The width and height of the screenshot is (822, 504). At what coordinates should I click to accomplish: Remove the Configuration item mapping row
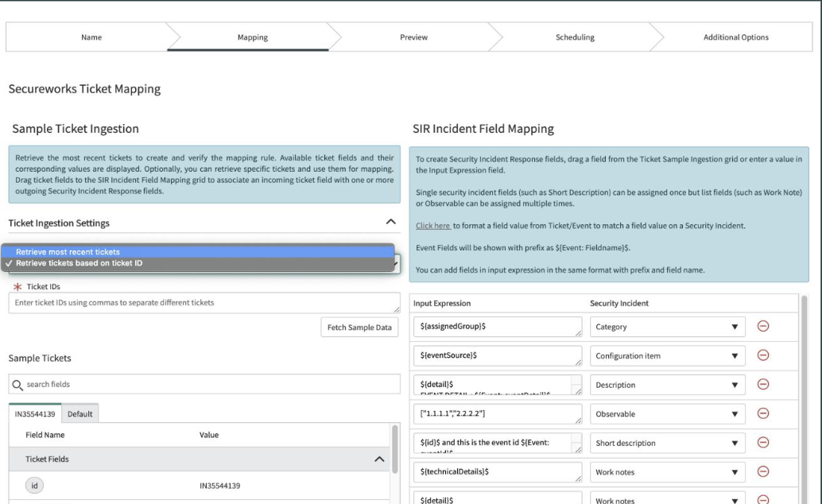point(762,355)
